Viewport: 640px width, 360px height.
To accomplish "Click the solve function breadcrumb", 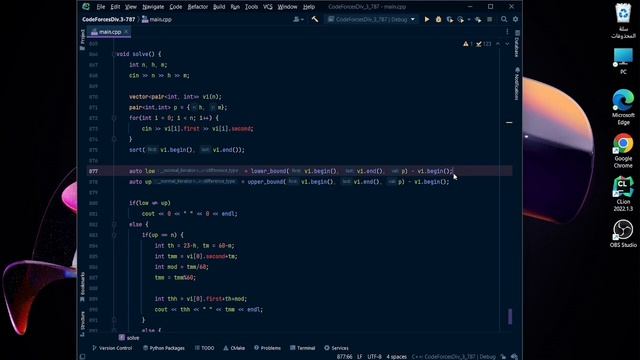I will pos(129,338).
